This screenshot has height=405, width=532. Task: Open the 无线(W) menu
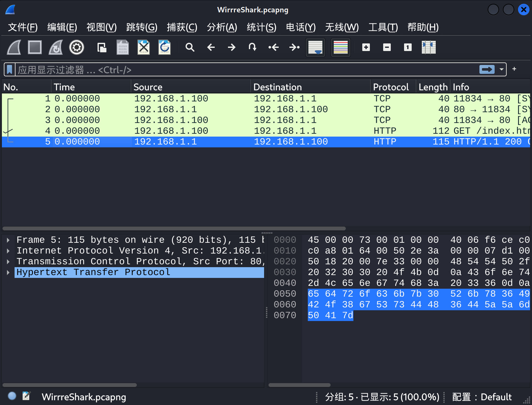click(x=342, y=27)
